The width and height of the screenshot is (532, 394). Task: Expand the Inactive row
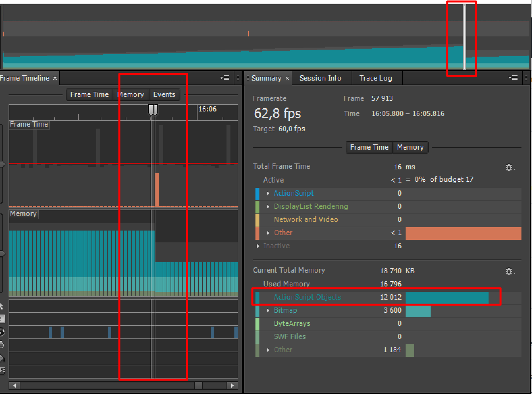258,246
